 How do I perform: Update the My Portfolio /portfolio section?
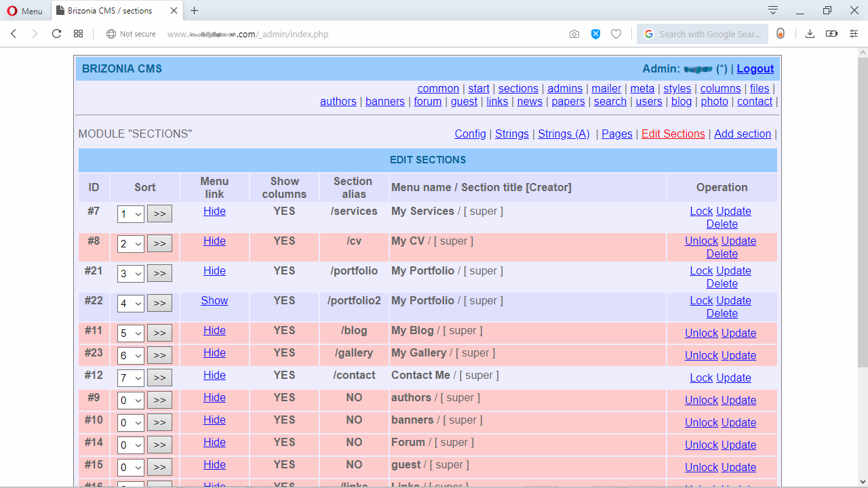(x=734, y=271)
